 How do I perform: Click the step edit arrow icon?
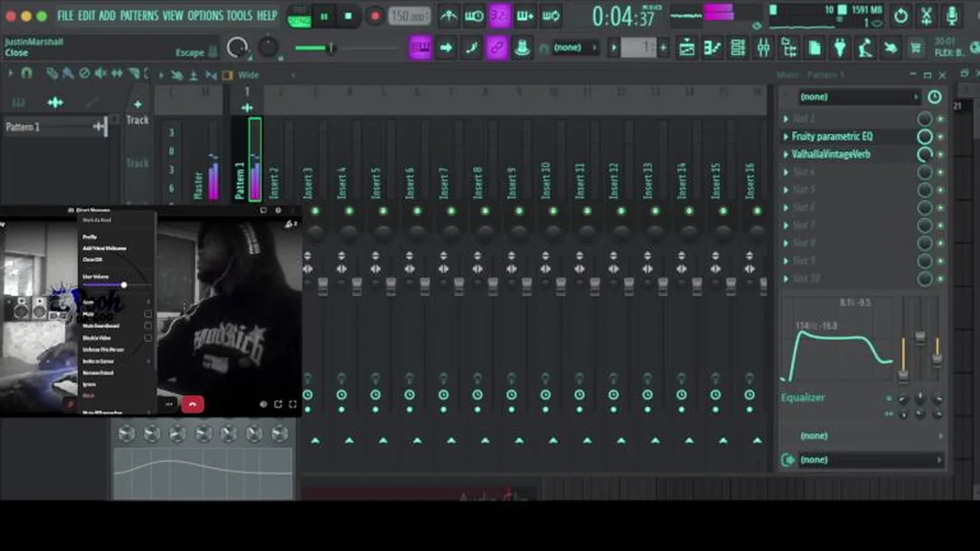tap(446, 48)
